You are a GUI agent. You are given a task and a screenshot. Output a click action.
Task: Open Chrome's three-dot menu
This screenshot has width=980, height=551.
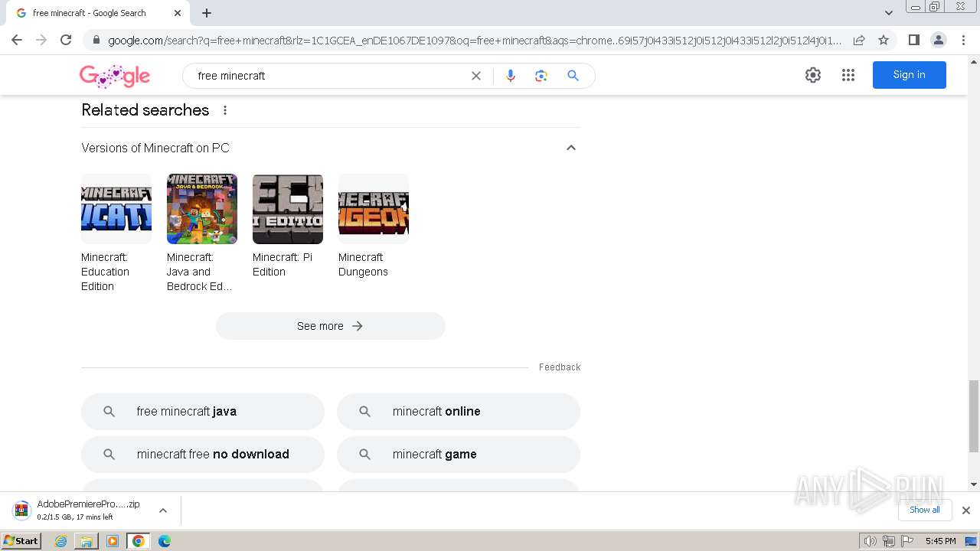pyautogui.click(x=963, y=40)
